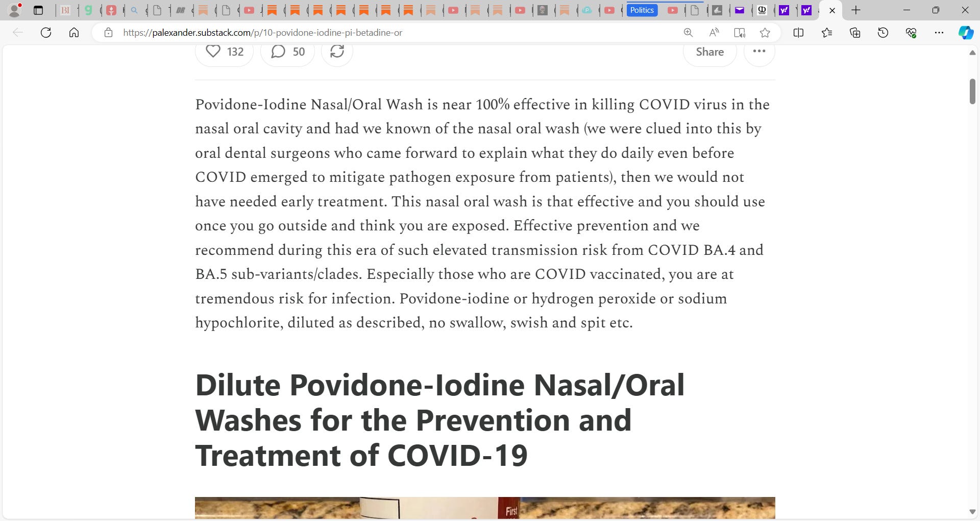Enter Immersive Reader mode
This screenshot has width=980, height=521.
[739, 33]
